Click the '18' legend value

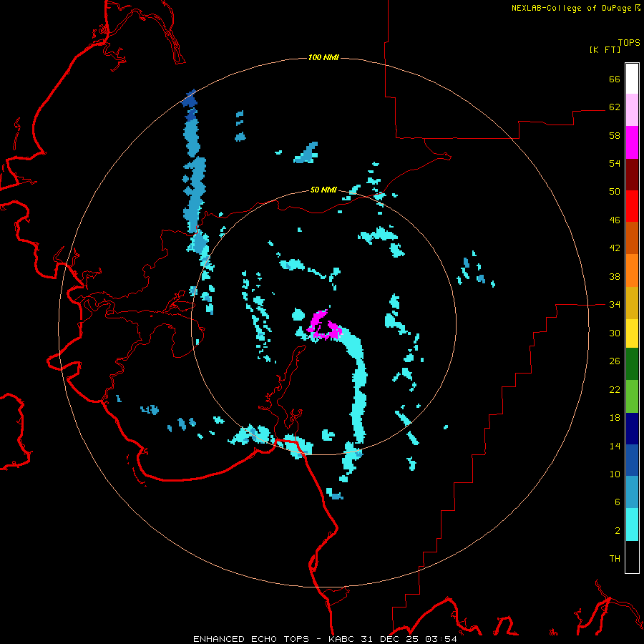click(x=615, y=418)
